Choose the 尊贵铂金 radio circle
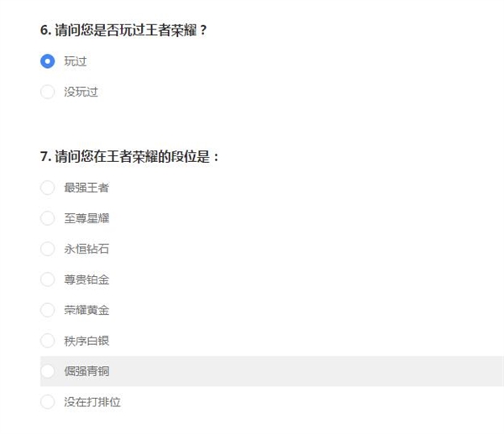Viewport: 504px width, 434px height. pos(47,280)
